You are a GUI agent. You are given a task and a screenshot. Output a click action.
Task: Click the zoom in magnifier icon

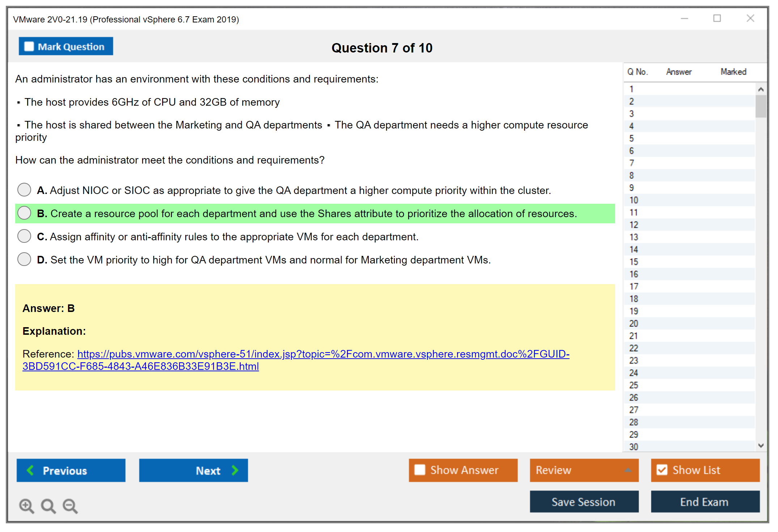[x=26, y=506]
